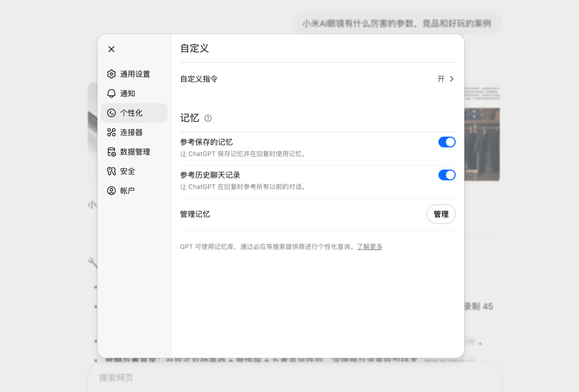Viewport: 579px width, 392px height.
Task: Click the key icon beside 安全
Action: tap(111, 171)
